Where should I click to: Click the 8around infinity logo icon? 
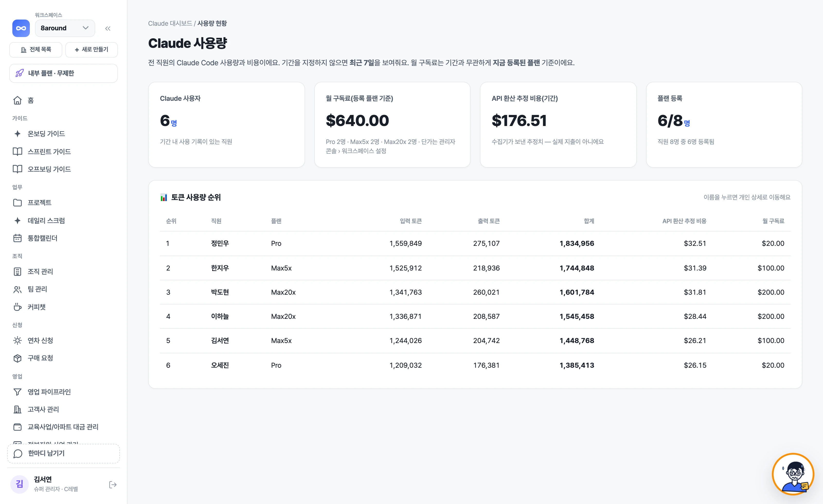coord(21,28)
